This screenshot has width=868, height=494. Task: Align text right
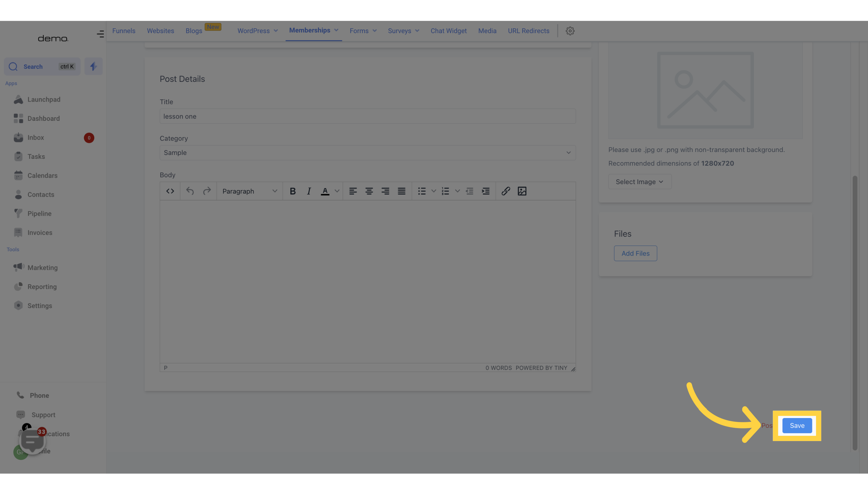click(x=386, y=191)
